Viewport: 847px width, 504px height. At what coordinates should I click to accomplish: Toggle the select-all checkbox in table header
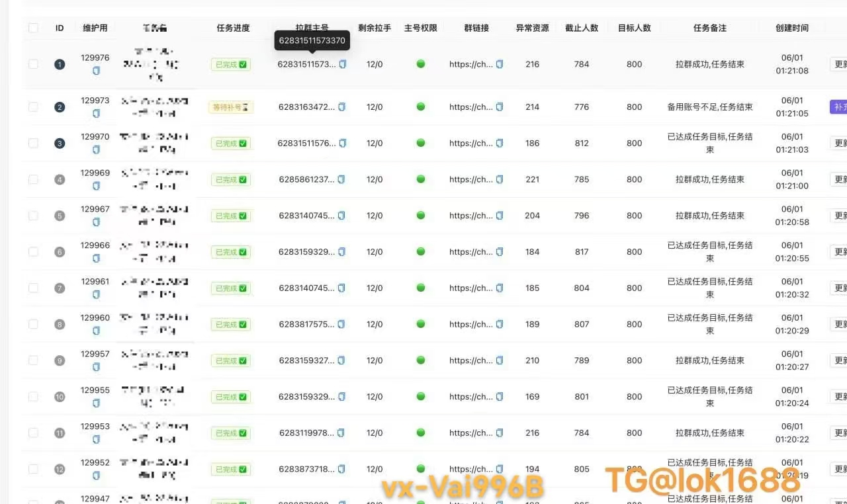click(x=33, y=28)
